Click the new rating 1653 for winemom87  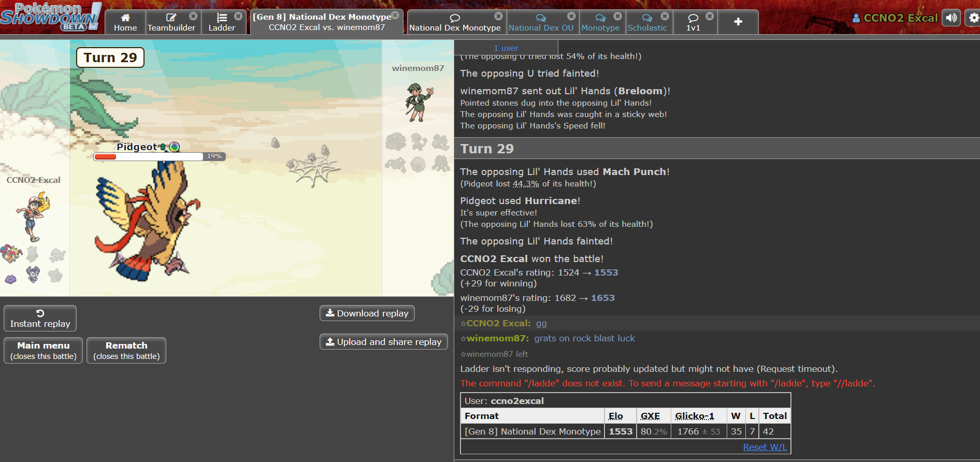pos(603,298)
